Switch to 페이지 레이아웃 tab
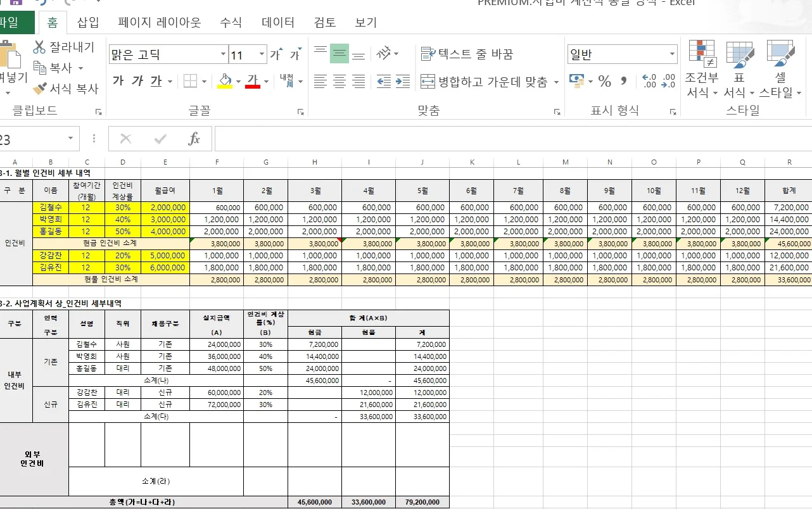The height and width of the screenshot is (509, 812). [x=160, y=22]
